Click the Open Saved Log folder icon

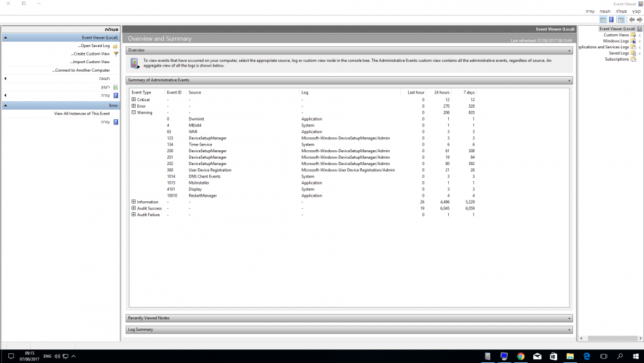coord(115,46)
